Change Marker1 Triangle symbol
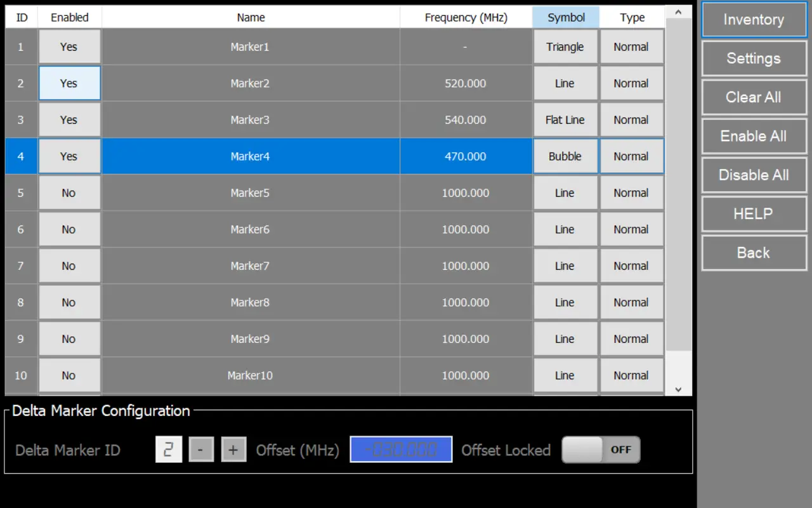 (565, 47)
